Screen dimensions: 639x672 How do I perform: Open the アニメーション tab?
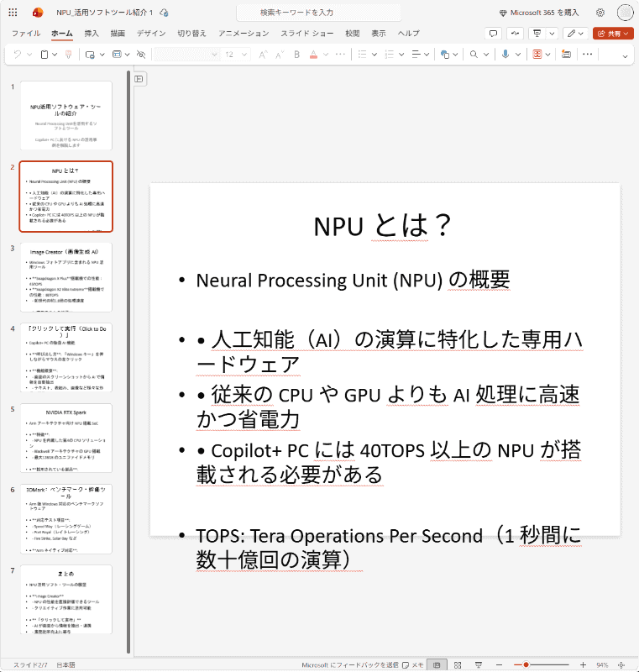click(244, 34)
